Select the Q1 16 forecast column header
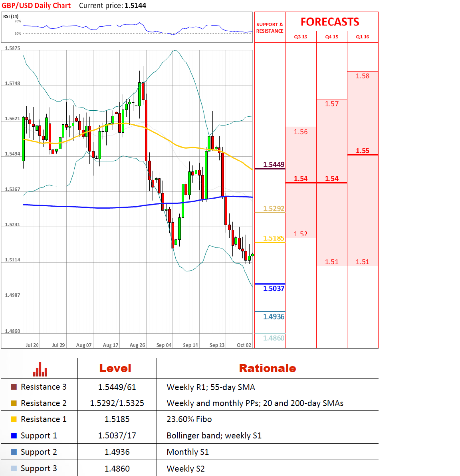Viewport: 460px width, 476px height. 362,37
